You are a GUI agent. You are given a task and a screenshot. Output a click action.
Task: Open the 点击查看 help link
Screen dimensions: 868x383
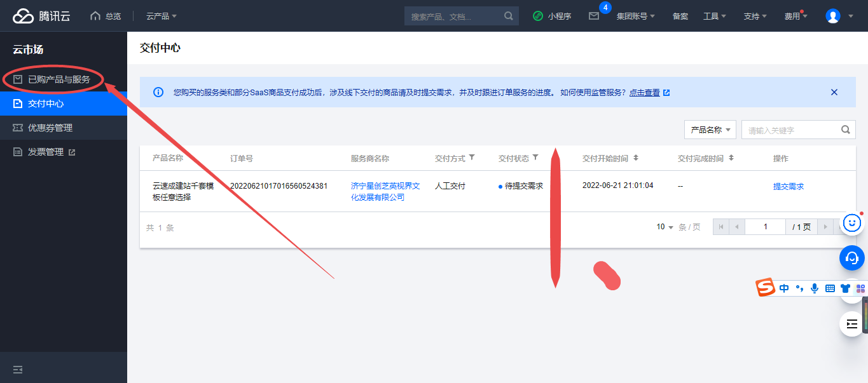[x=644, y=93]
